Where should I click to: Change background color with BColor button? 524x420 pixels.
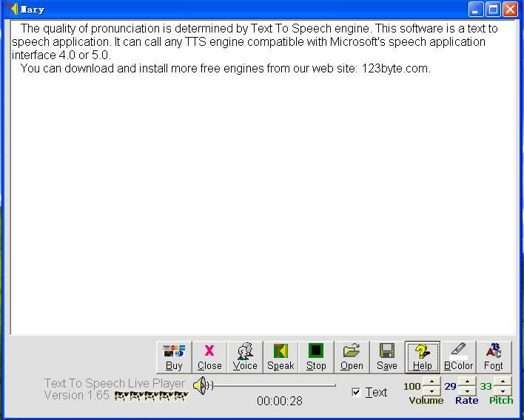tap(458, 357)
